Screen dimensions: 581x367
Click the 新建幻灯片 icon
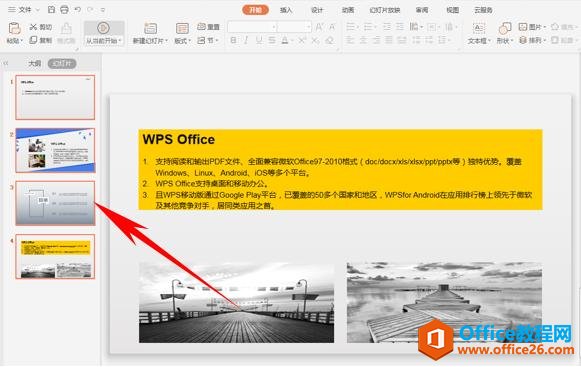tap(150, 28)
